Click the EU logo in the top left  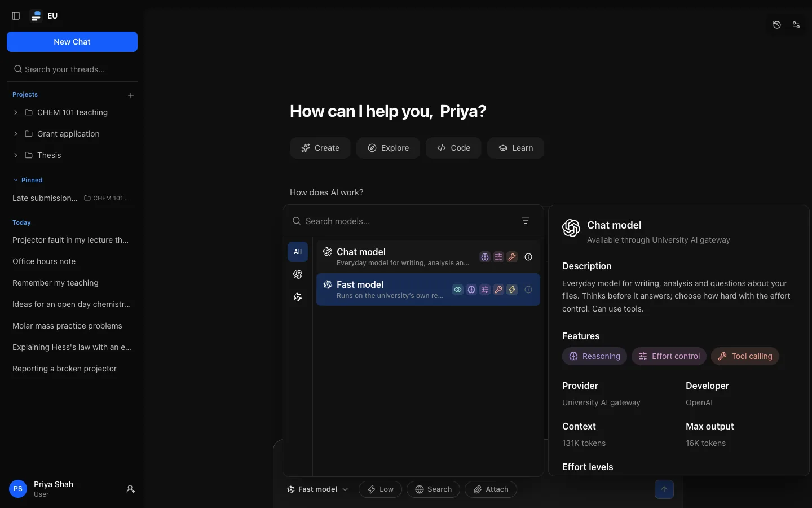[36, 16]
